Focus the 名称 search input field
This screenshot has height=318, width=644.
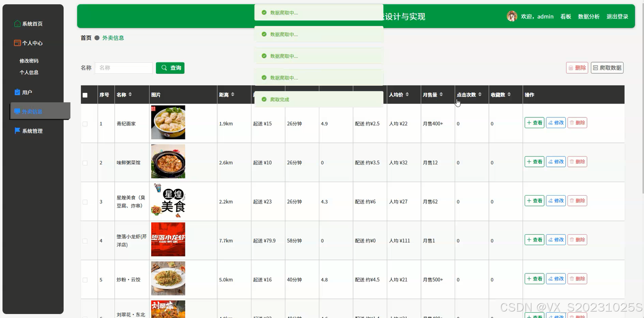pos(124,68)
